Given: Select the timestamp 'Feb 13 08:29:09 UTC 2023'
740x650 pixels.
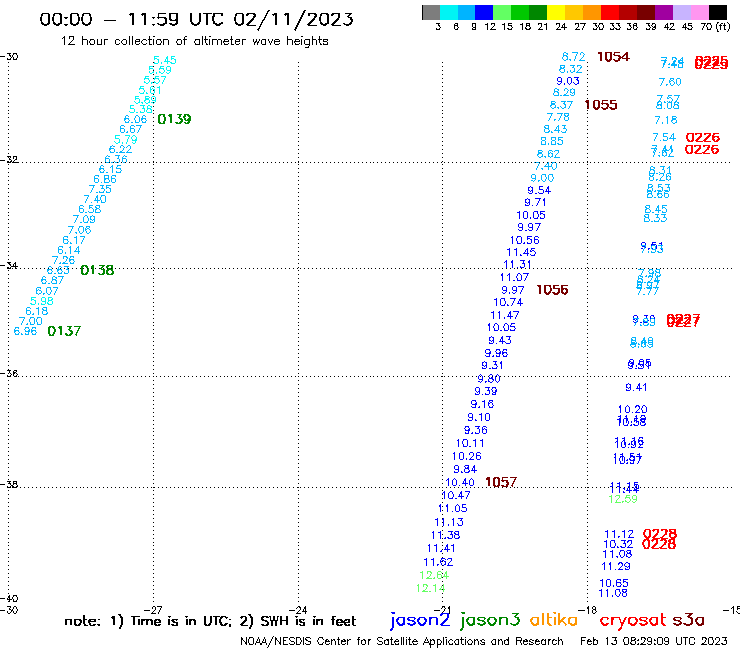Looking at the screenshot, I should coord(654,641).
